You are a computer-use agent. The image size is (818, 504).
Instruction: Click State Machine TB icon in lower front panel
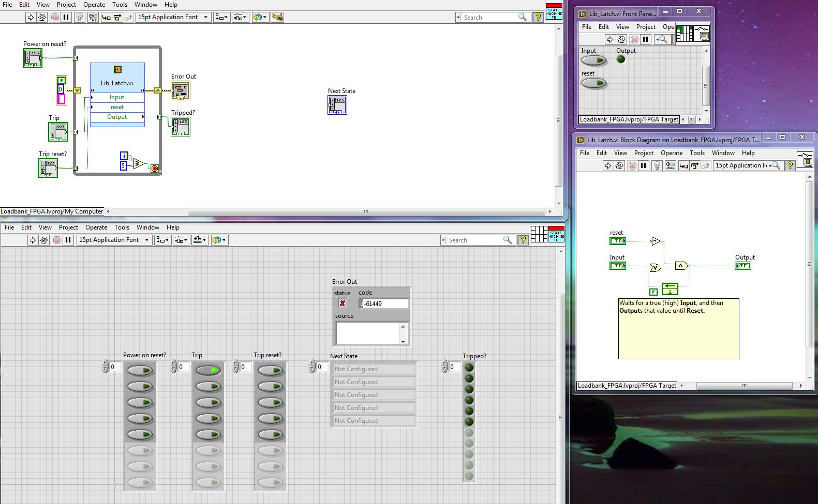point(556,234)
